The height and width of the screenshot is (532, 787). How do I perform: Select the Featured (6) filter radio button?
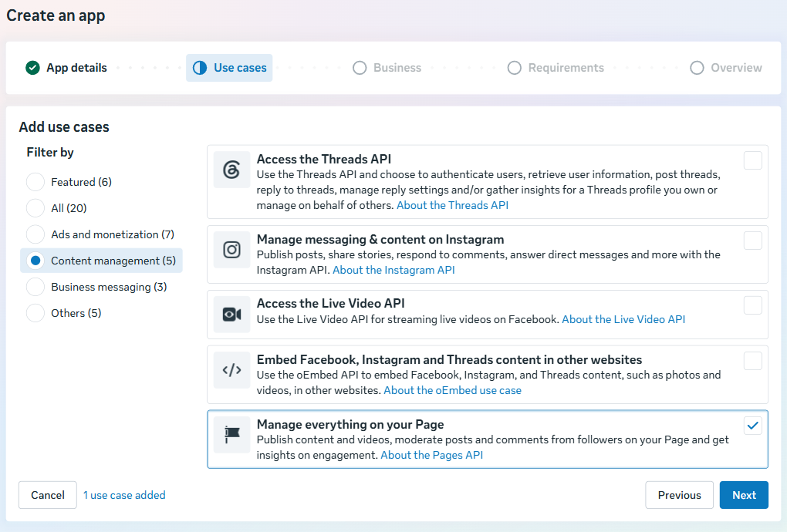click(35, 182)
